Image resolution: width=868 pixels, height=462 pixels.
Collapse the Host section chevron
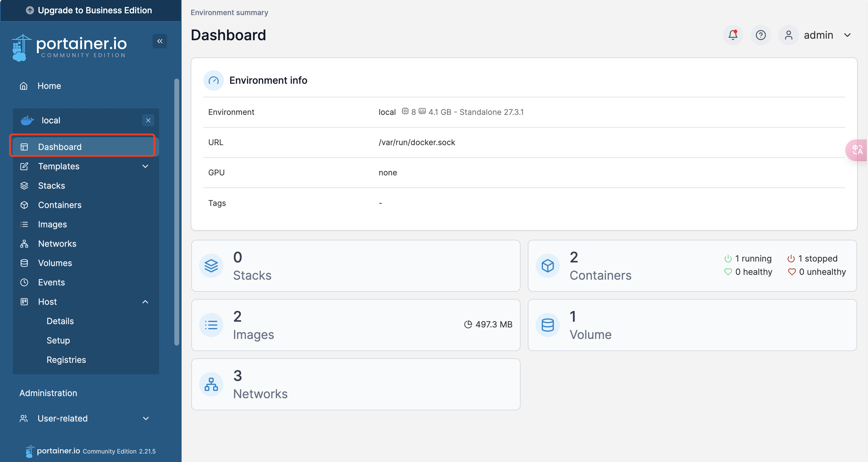[145, 302]
